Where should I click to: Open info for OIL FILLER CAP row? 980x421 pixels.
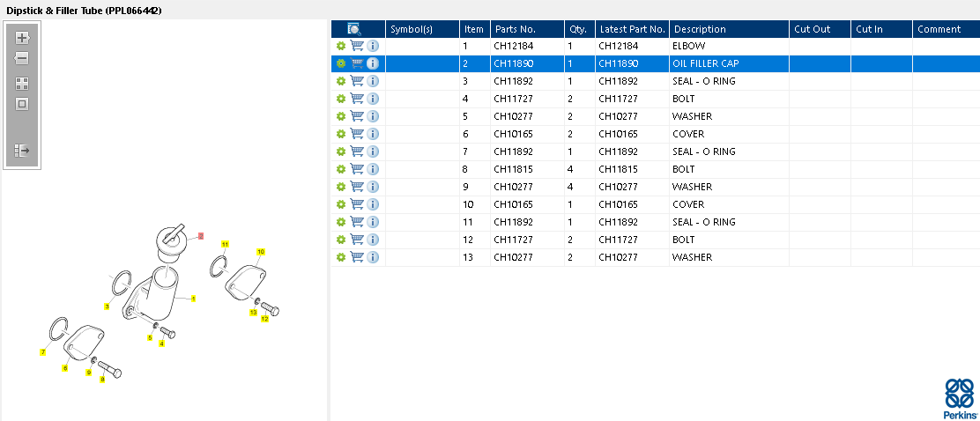pos(373,63)
